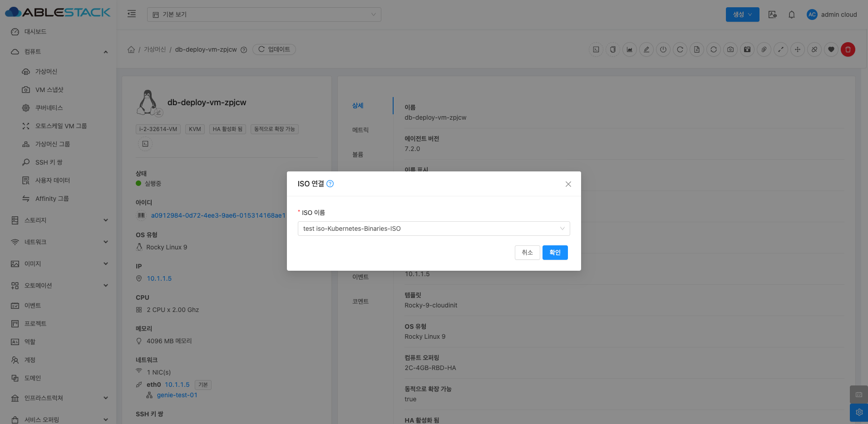Viewport: 868px width, 424px height.
Task: Click the red trash delete VM icon
Action: (848, 49)
